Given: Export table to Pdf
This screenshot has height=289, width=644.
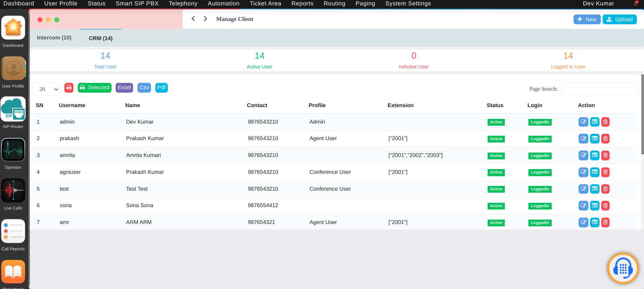Looking at the screenshot, I should coord(161,88).
